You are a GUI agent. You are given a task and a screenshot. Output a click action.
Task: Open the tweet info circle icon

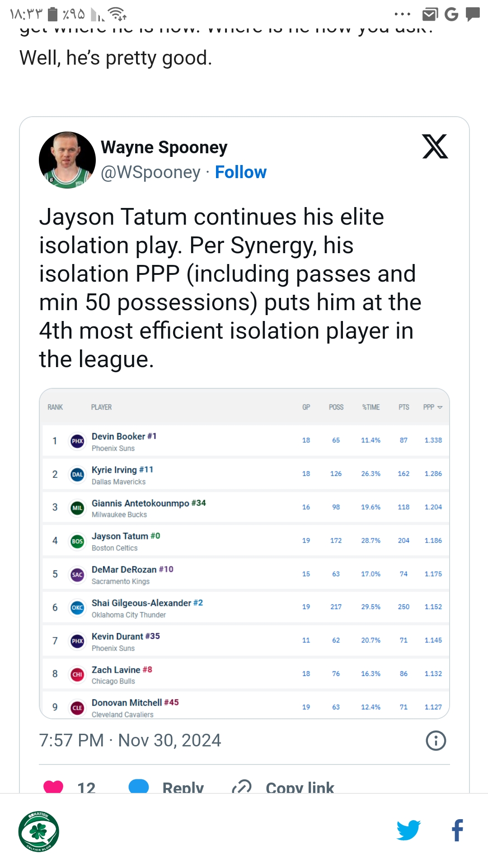pos(436,741)
